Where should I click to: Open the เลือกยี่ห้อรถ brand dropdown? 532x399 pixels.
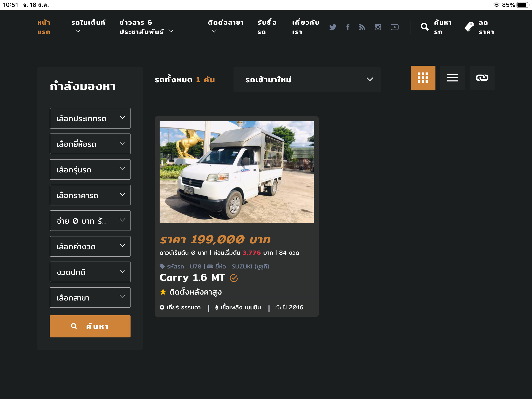pos(90,144)
